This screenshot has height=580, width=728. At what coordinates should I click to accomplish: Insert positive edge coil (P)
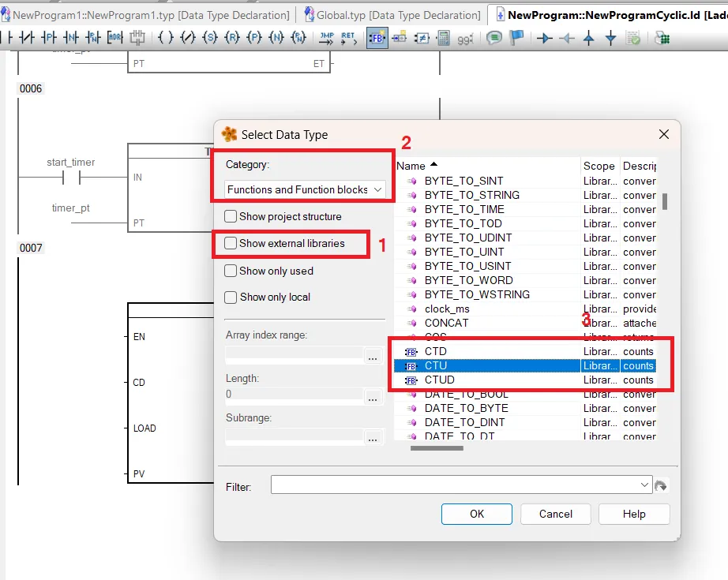(254, 38)
